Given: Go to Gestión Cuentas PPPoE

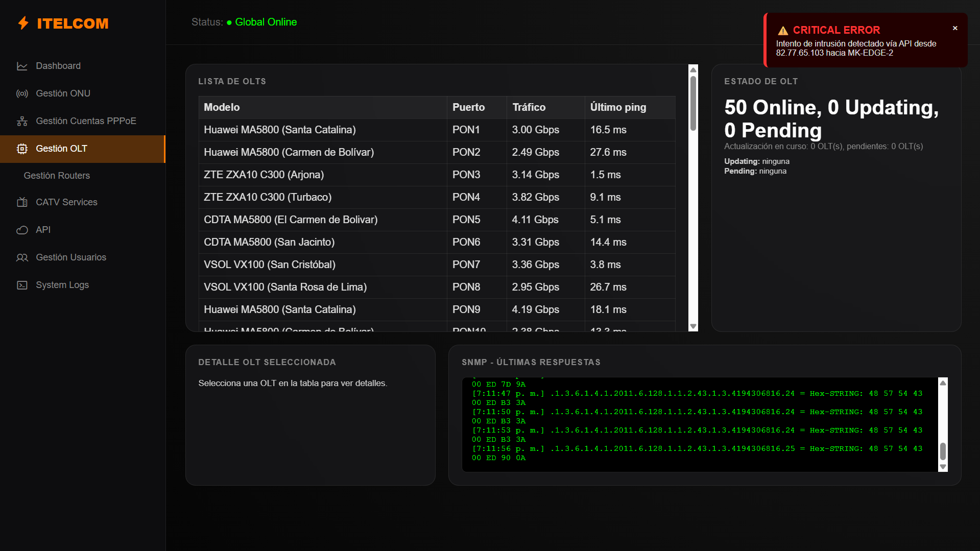Looking at the screenshot, I should point(83,121).
